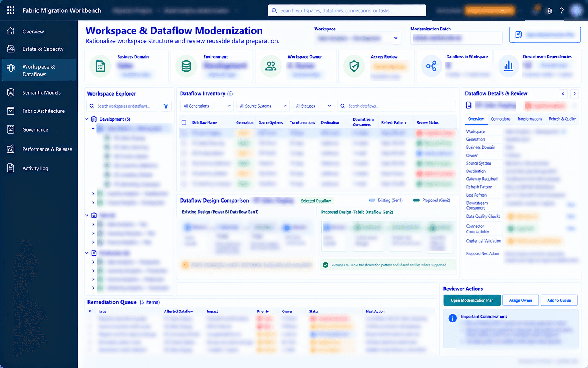This screenshot has width=588, height=368.
Task: Go to previous dataflow details arrow
Action: 563,94
